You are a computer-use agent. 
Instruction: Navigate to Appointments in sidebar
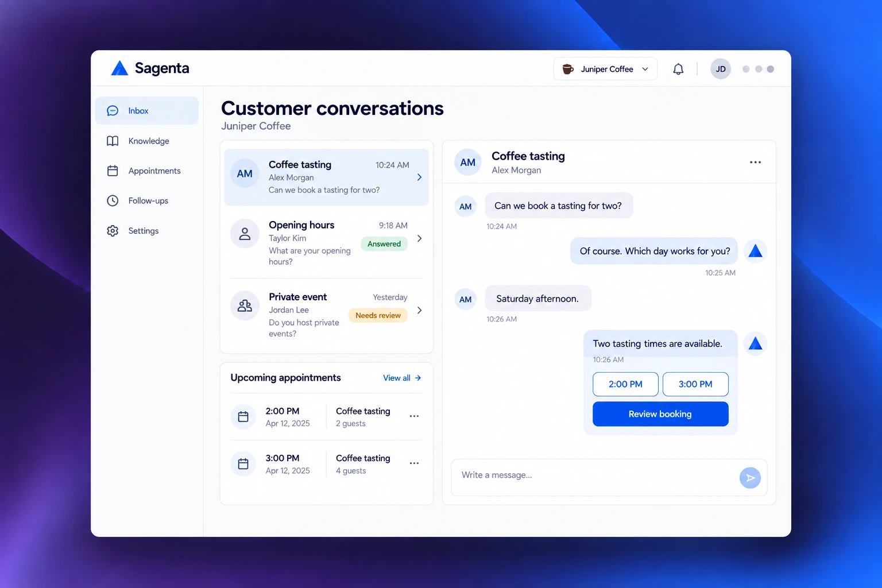147,171
